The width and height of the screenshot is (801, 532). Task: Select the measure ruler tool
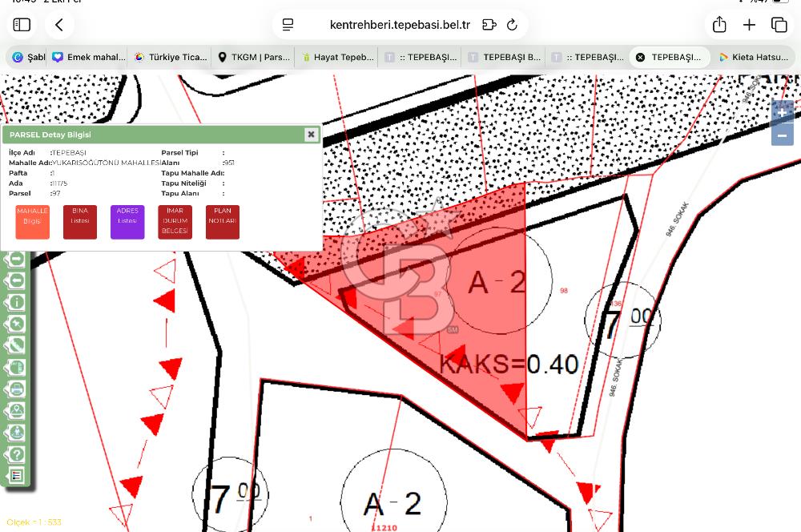(x=16, y=345)
